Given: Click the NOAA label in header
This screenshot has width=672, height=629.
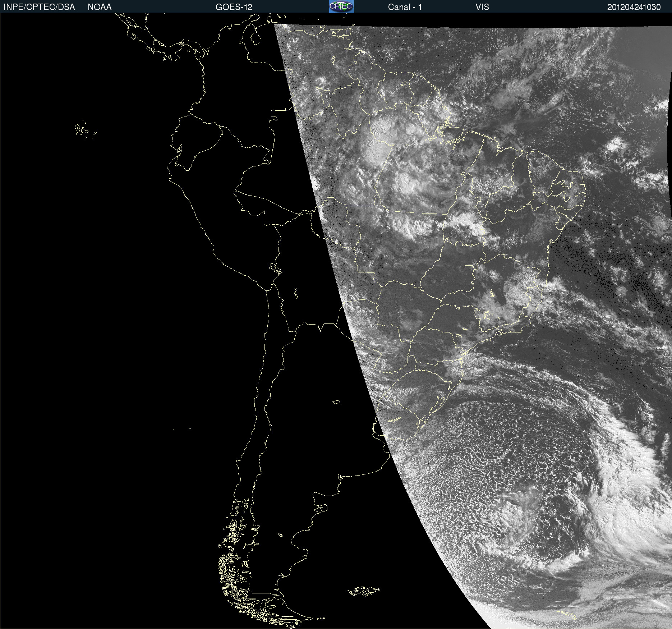Looking at the screenshot, I should pyautogui.click(x=100, y=7).
